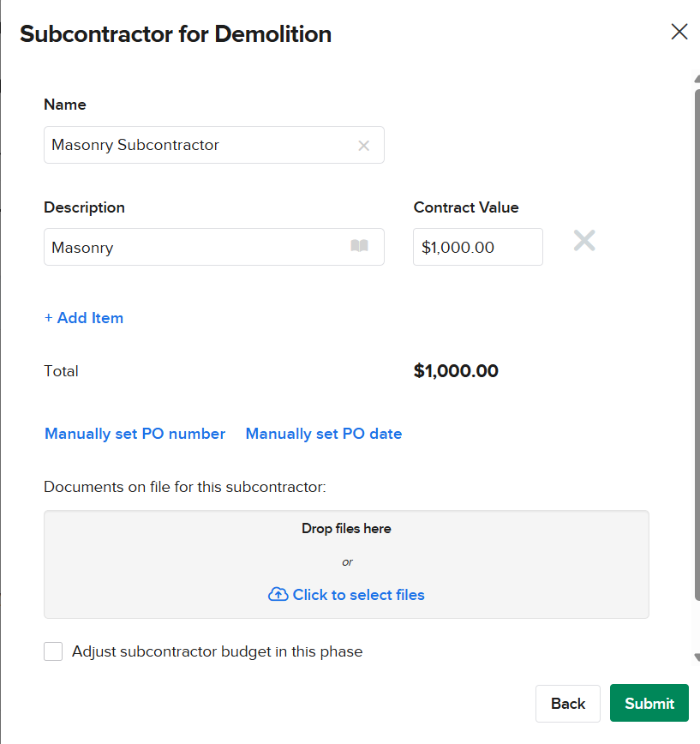
Task: Clear the Masonry Subcontractor name field
Action: pos(363,146)
